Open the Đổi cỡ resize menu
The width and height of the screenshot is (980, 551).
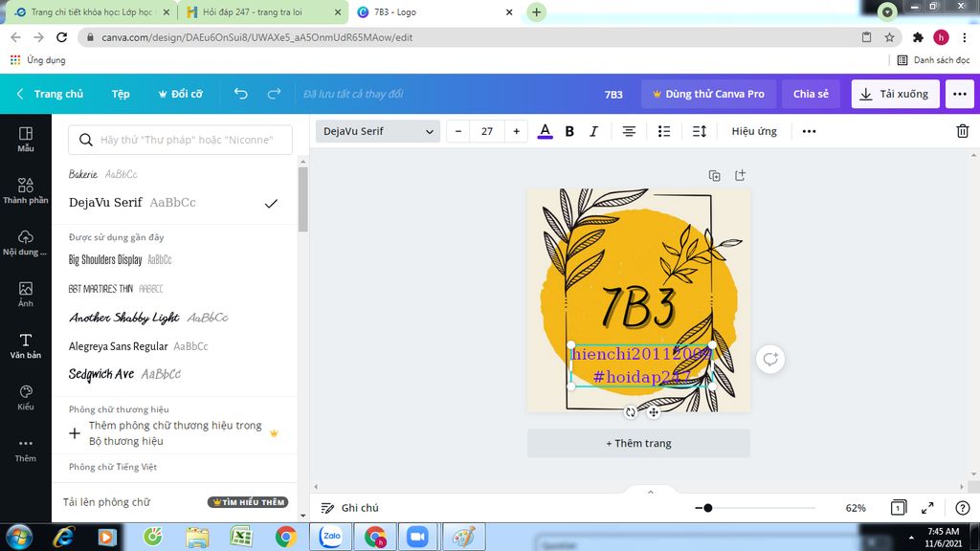click(x=180, y=94)
